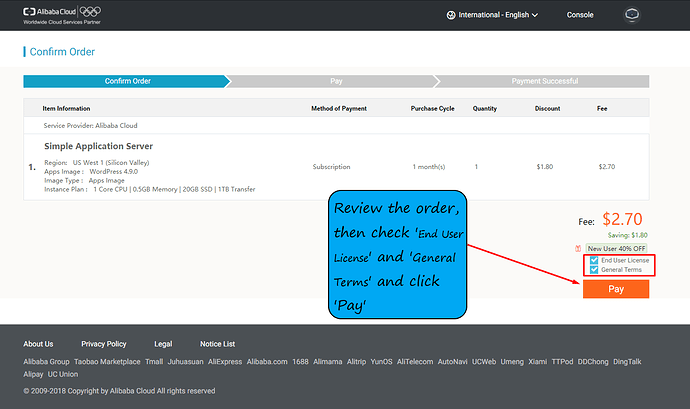
Task: Click the Taobao Marketplace footer link
Action: point(107,361)
